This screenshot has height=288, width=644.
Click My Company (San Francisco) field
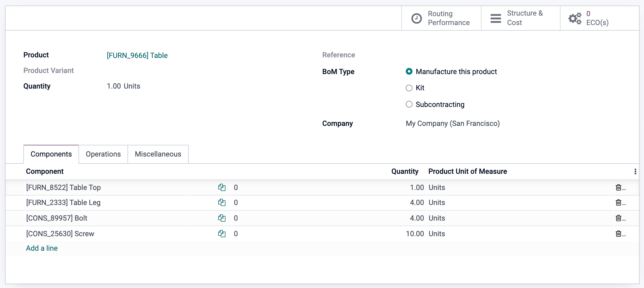pyautogui.click(x=453, y=123)
